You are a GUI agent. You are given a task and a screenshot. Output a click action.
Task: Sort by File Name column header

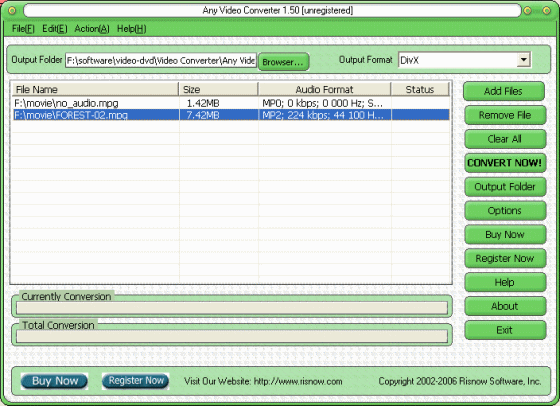click(x=95, y=89)
